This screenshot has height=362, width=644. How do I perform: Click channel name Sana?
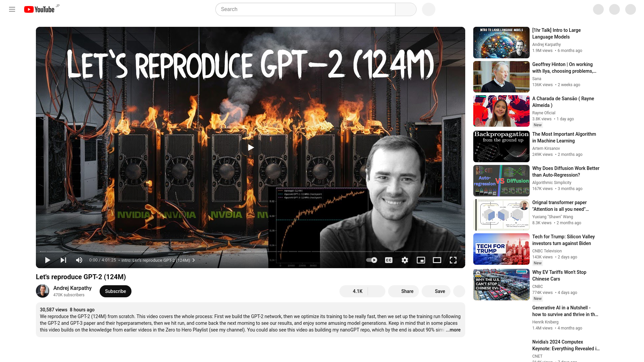537,79
